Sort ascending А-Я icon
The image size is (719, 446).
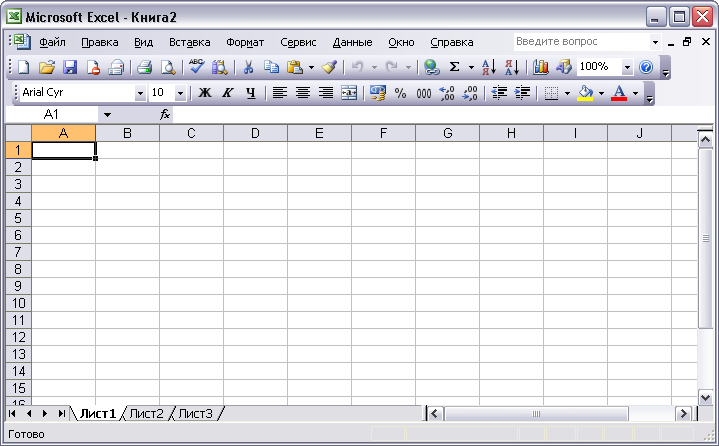tap(489, 67)
